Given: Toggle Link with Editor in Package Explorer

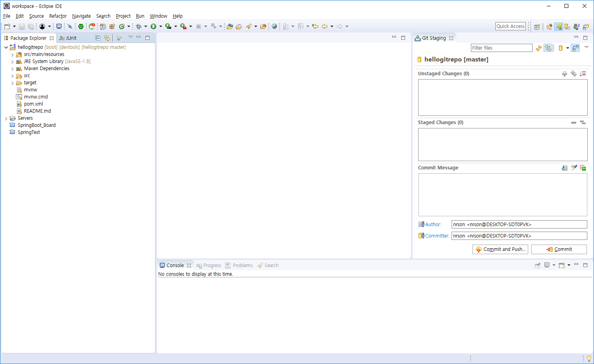Looking at the screenshot, I should coord(107,38).
